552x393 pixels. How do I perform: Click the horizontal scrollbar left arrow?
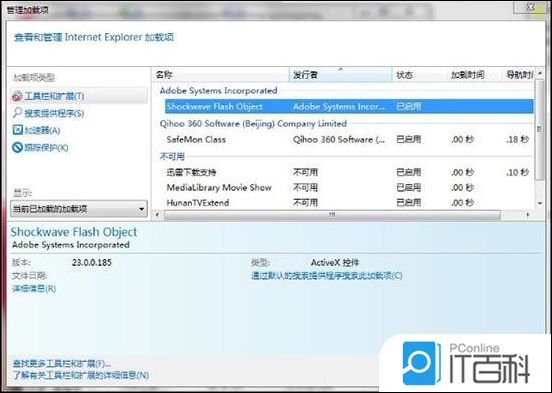[157, 214]
